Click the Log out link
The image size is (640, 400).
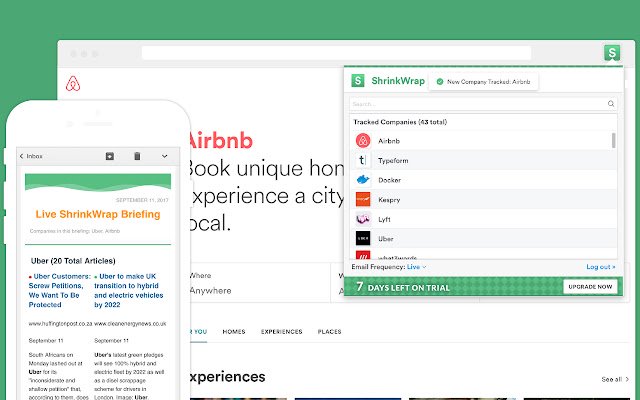point(600,267)
